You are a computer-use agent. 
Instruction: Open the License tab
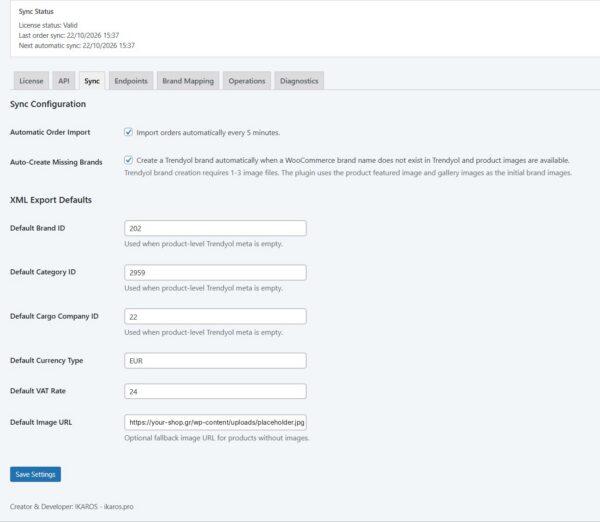pos(31,81)
